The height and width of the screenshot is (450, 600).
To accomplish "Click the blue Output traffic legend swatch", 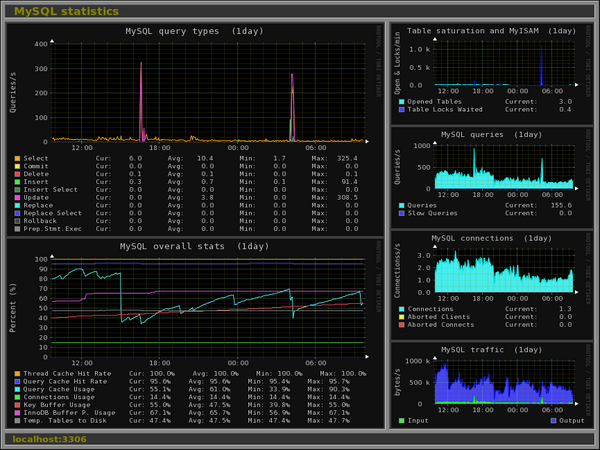I will point(551,420).
